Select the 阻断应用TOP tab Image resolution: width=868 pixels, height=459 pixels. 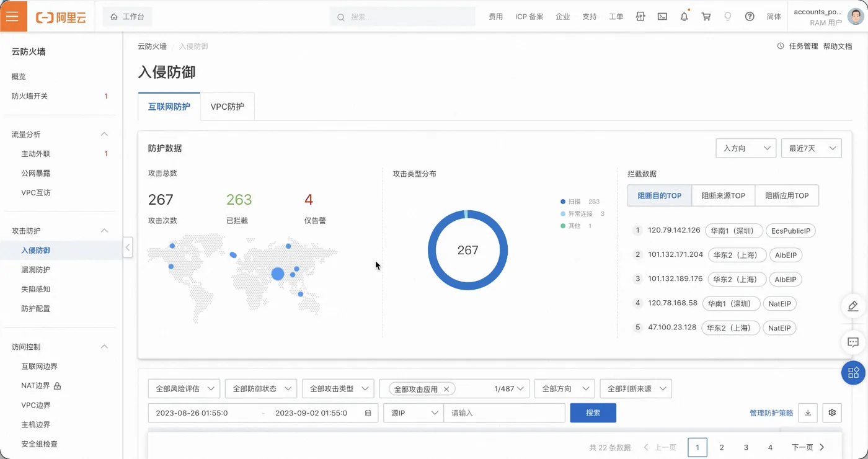787,195
